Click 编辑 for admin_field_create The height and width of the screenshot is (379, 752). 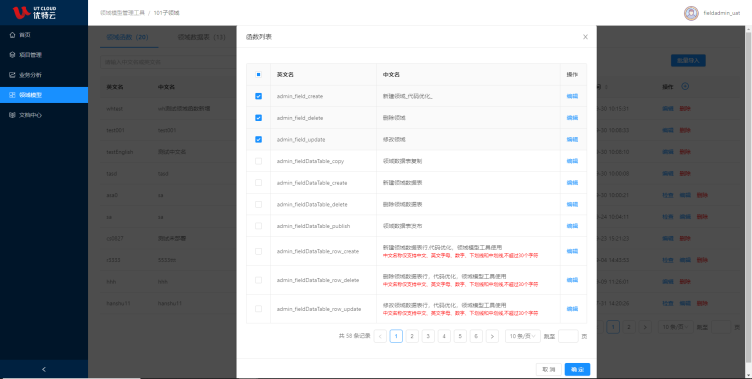point(572,96)
